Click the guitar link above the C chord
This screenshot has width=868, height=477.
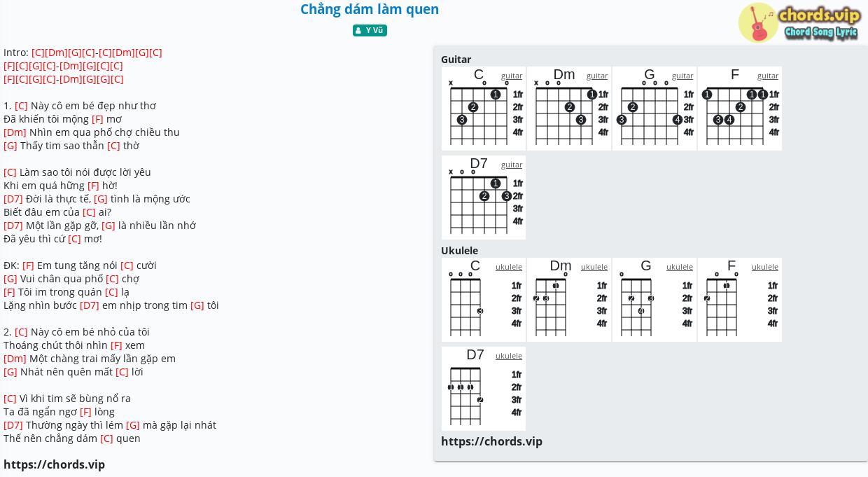512,76
